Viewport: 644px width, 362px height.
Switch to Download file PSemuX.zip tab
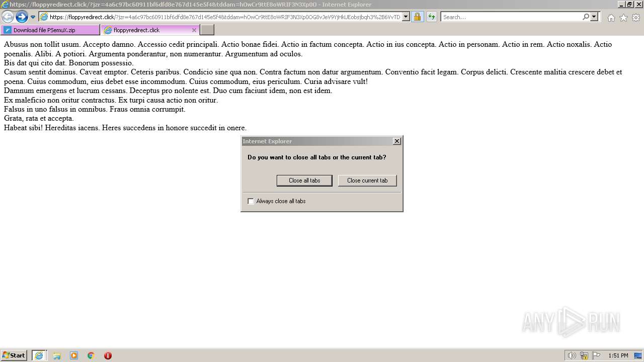tap(50, 30)
